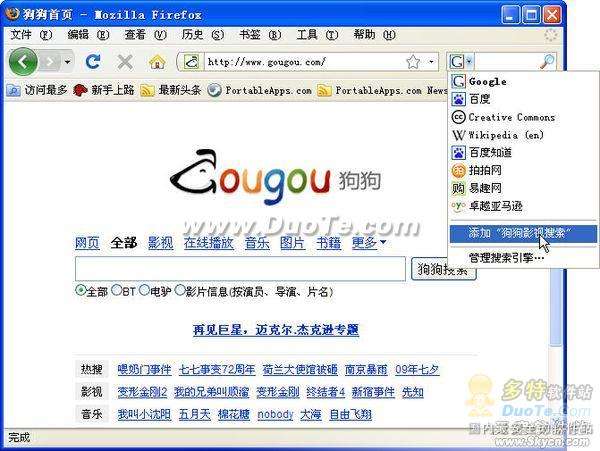The width and height of the screenshot is (600, 451).
Task: Choose Google search engine from list
Action: [523, 81]
